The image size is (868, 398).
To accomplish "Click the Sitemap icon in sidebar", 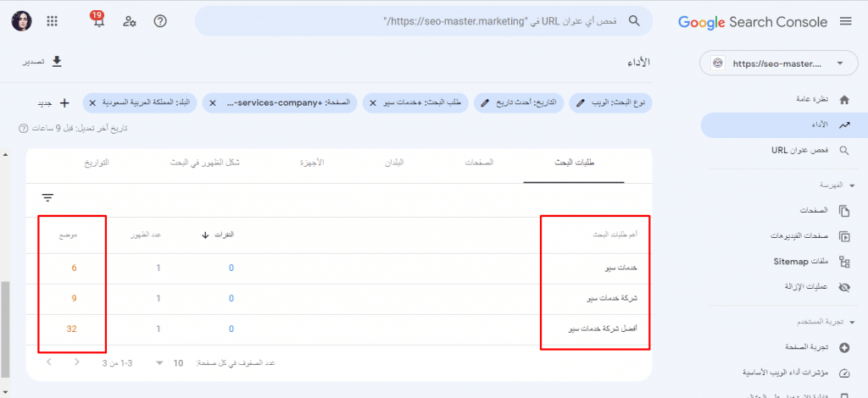I will pos(844,262).
